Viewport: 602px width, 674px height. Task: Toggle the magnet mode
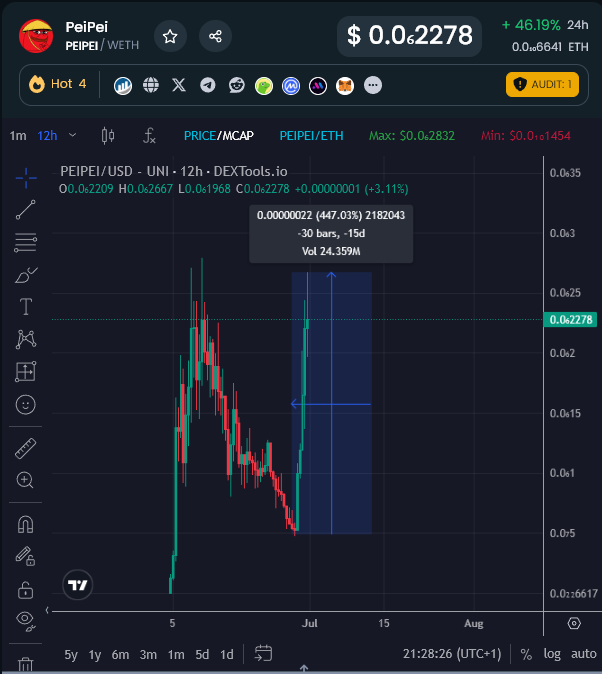coord(25,524)
